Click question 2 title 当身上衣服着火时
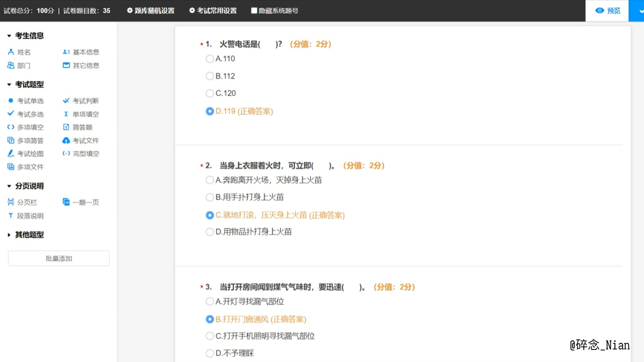 click(x=277, y=165)
